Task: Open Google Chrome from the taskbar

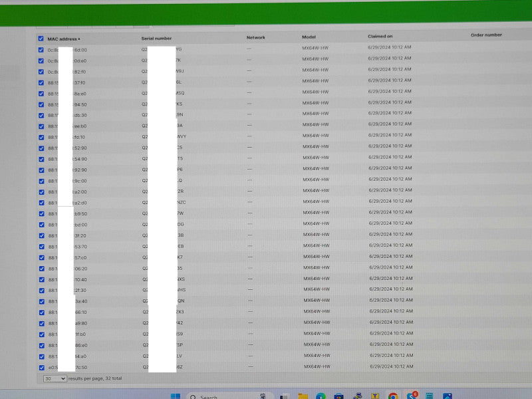Action: (x=393, y=396)
